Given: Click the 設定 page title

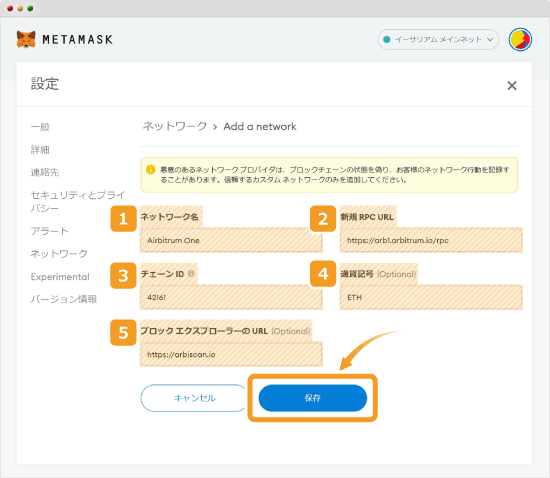Looking at the screenshot, I should point(45,84).
